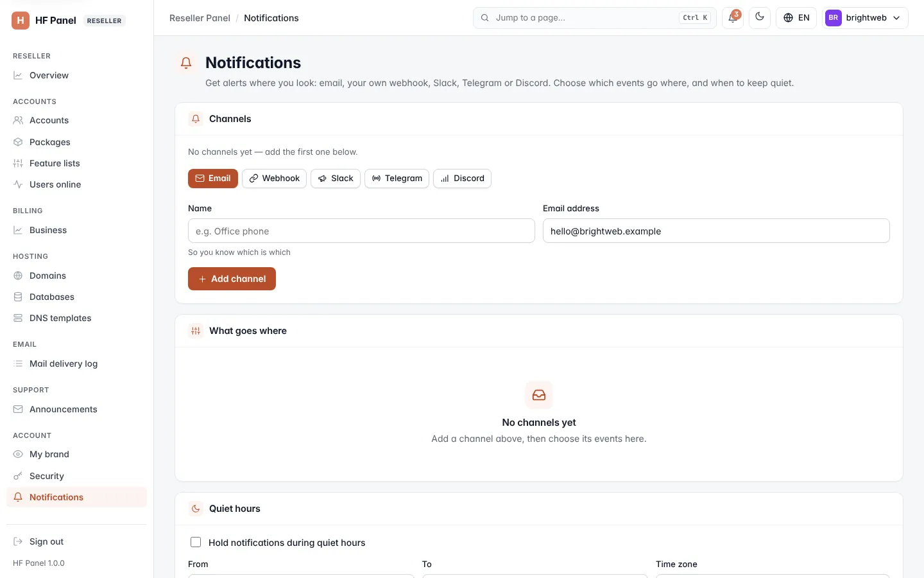Select the Webhook channel tab
The height and width of the screenshot is (578, 924).
coord(274,179)
